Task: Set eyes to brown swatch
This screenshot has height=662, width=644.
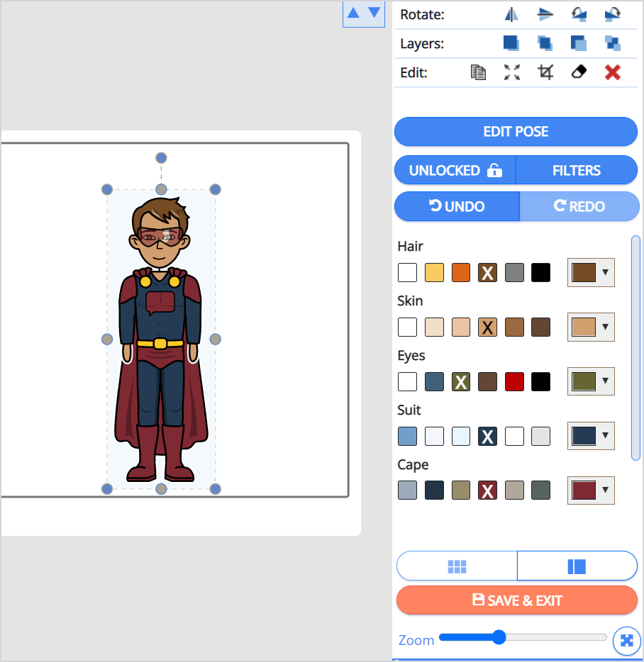Action: [x=488, y=381]
